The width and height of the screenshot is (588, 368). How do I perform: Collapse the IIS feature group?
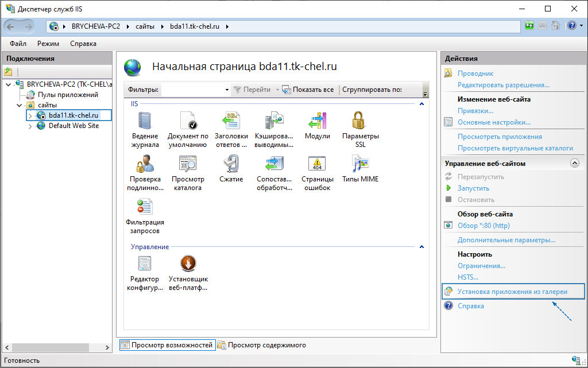click(x=421, y=104)
